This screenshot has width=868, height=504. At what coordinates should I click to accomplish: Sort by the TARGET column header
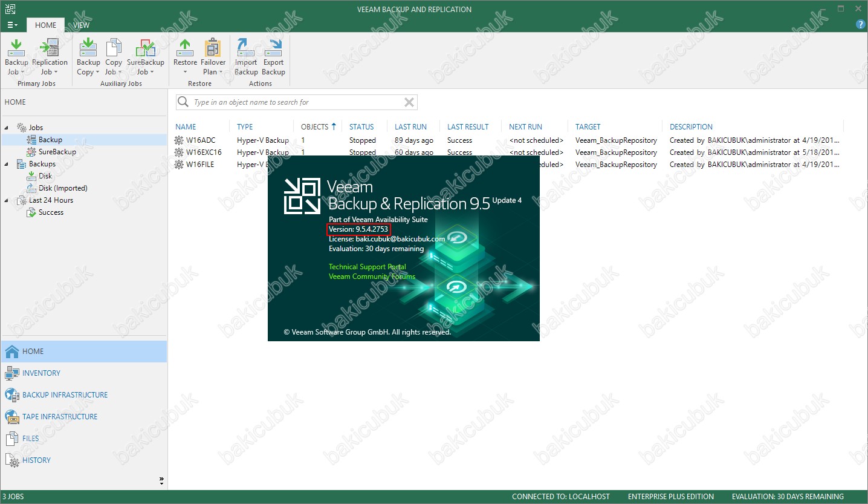coord(588,127)
